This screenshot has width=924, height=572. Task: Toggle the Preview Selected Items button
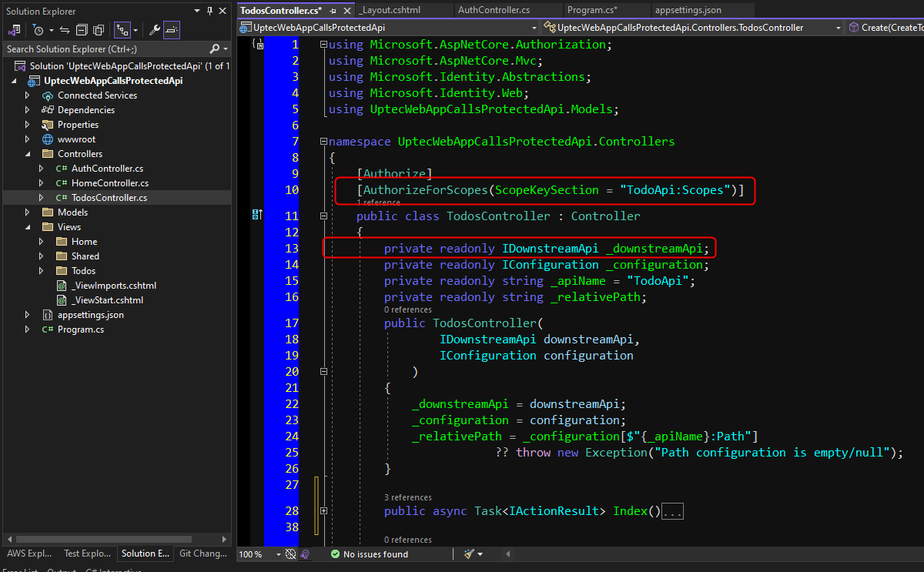[x=172, y=30]
